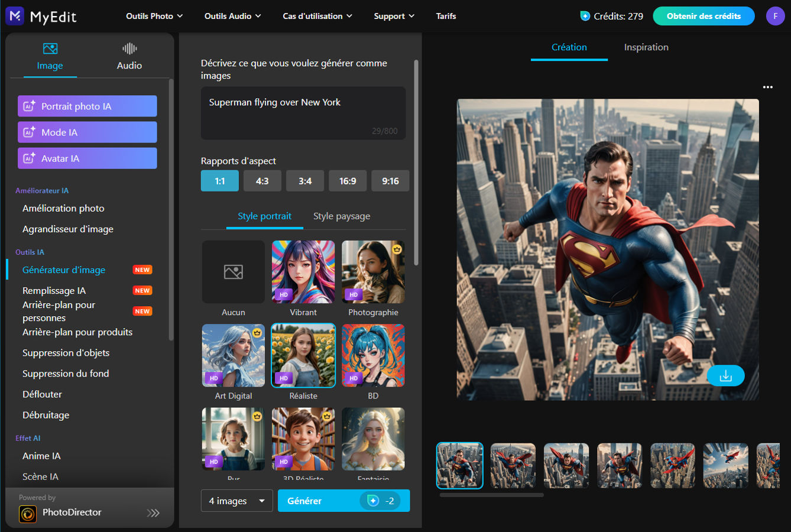Select sixth generated thumbnail with blue sky

(725, 466)
